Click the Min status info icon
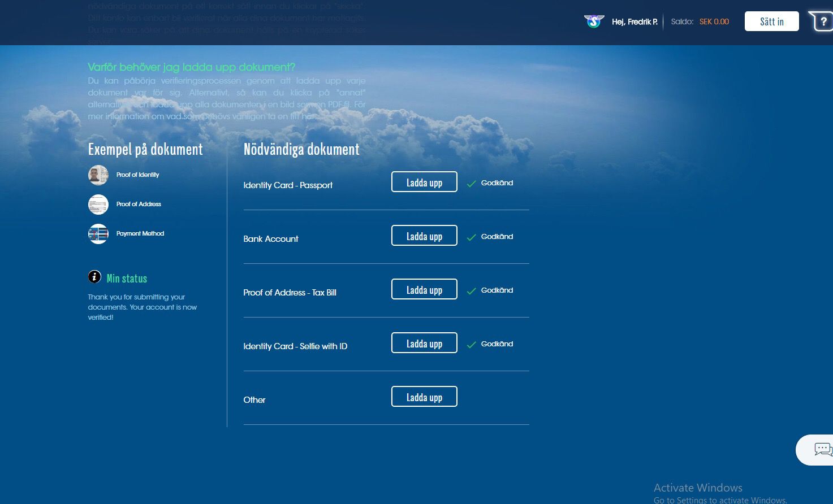 click(94, 277)
